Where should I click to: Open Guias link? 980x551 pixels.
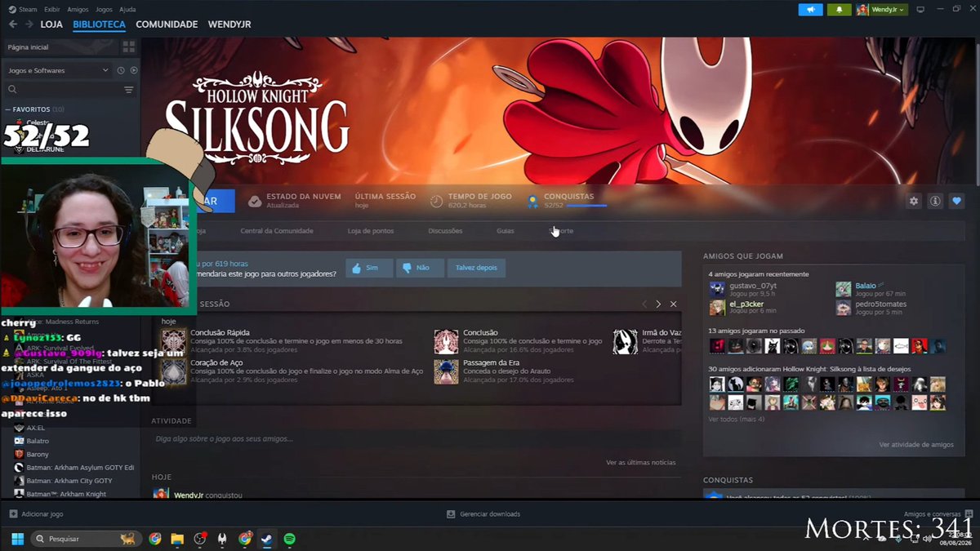506,231
